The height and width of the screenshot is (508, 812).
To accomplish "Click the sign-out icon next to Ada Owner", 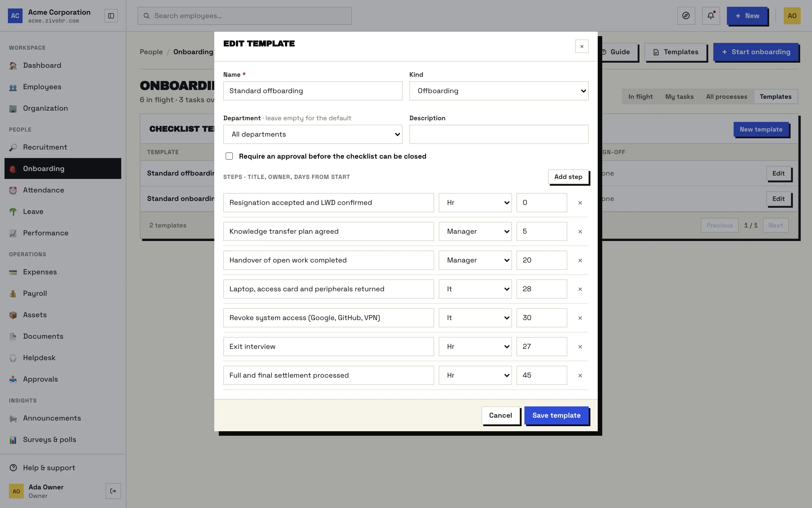I will (113, 491).
